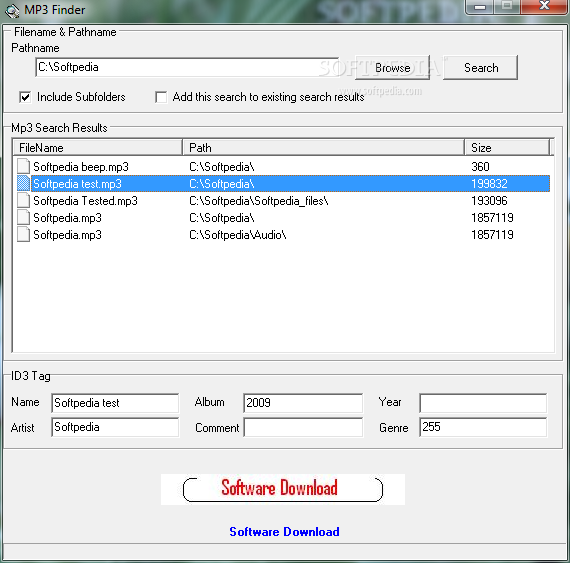Viewport: 570px width, 563px height.
Task: Select the Softpedia beep.mp3 row
Action: (283, 166)
